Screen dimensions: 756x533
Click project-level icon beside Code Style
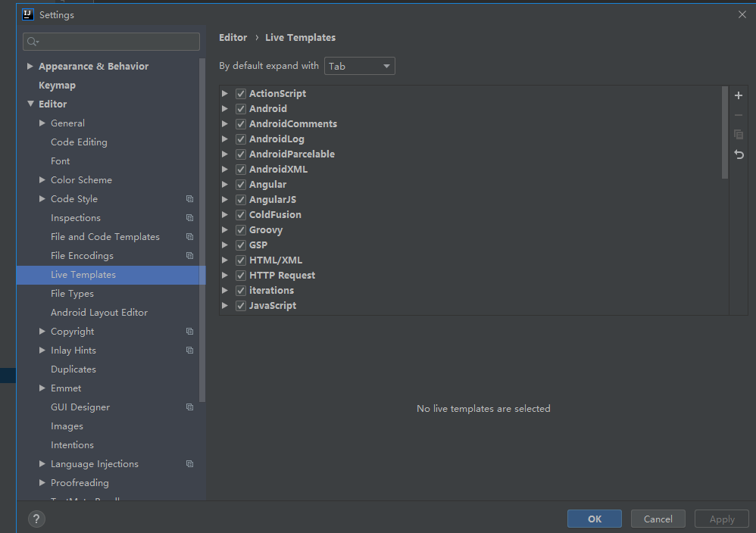[189, 198]
